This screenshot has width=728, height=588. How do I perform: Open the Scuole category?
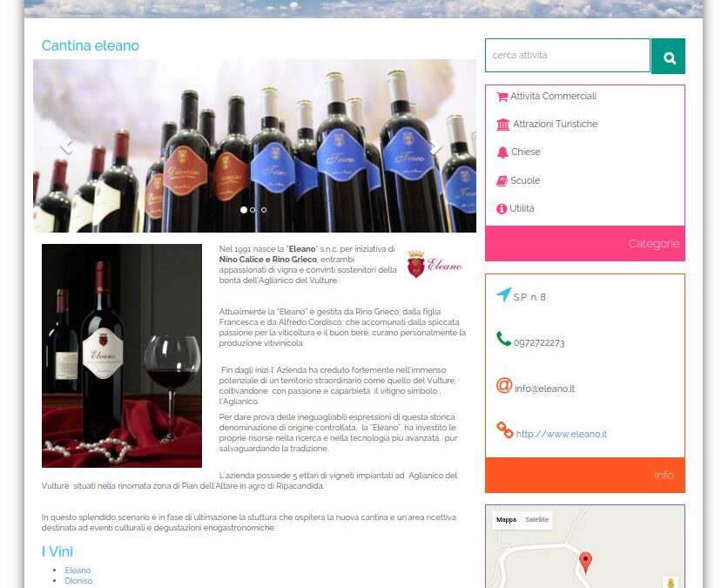(x=525, y=180)
